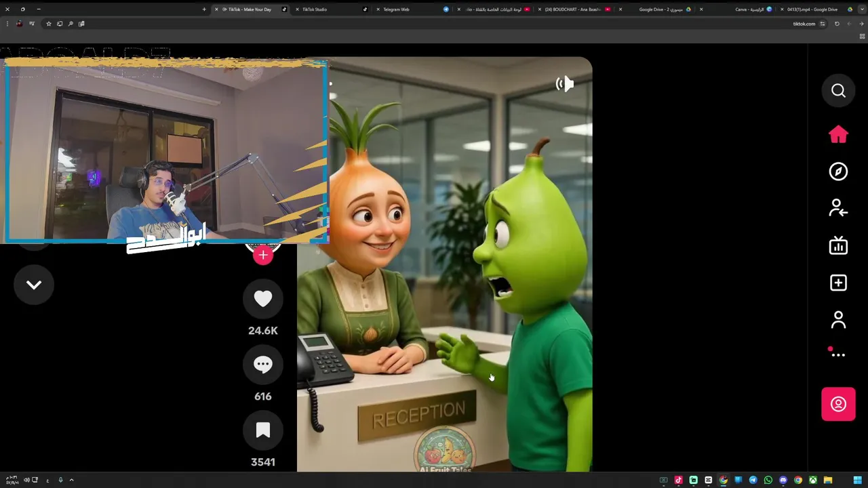Click the pink profile account button
Viewport: 868px width, 488px height.
838,405
